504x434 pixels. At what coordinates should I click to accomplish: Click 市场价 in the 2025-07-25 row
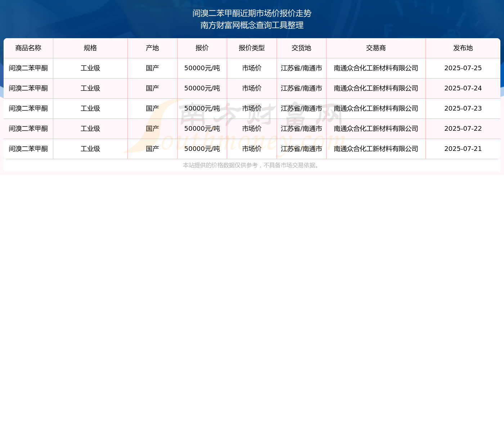[252, 68]
